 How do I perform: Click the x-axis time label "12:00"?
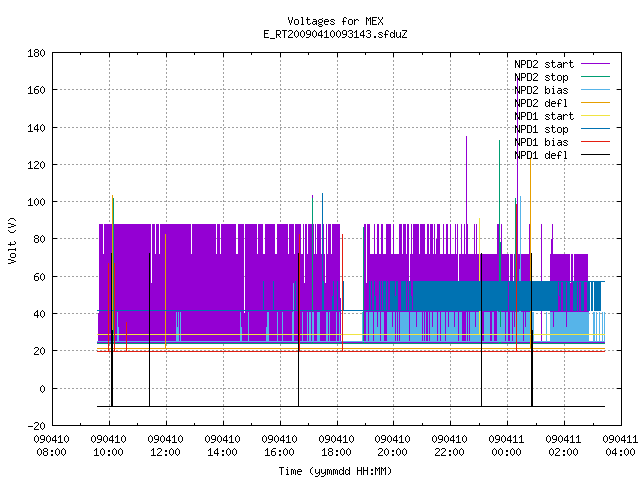point(165,452)
